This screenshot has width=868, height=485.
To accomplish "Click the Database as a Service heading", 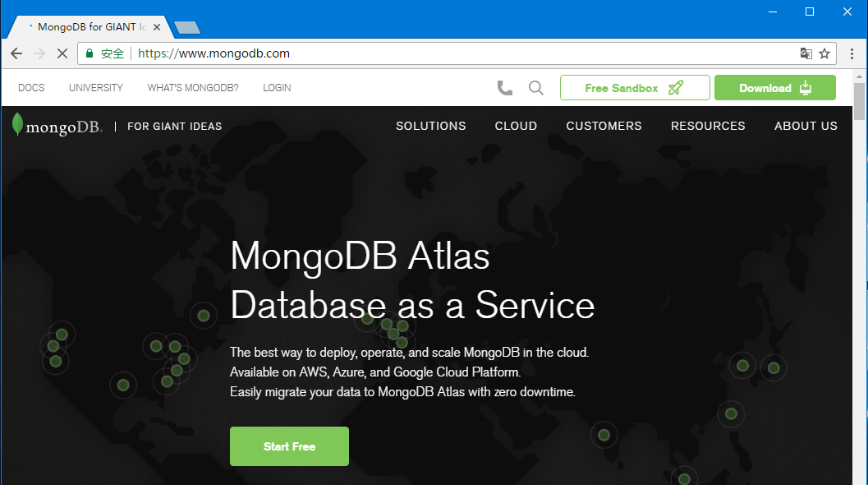I will tap(412, 305).
